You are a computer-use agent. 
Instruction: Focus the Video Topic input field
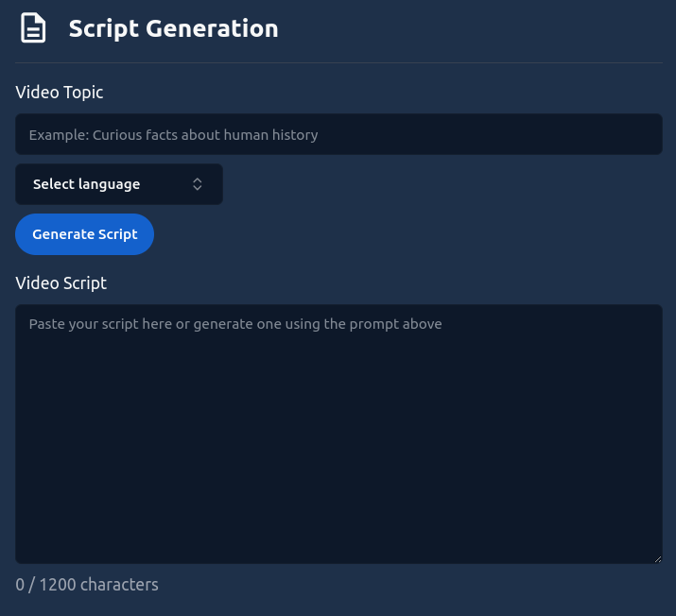pos(338,134)
